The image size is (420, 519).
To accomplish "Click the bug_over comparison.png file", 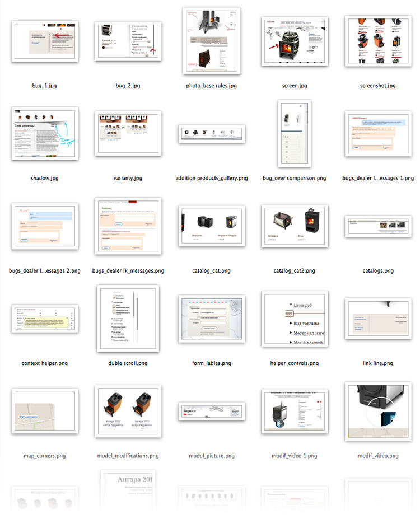I will click(x=294, y=133).
